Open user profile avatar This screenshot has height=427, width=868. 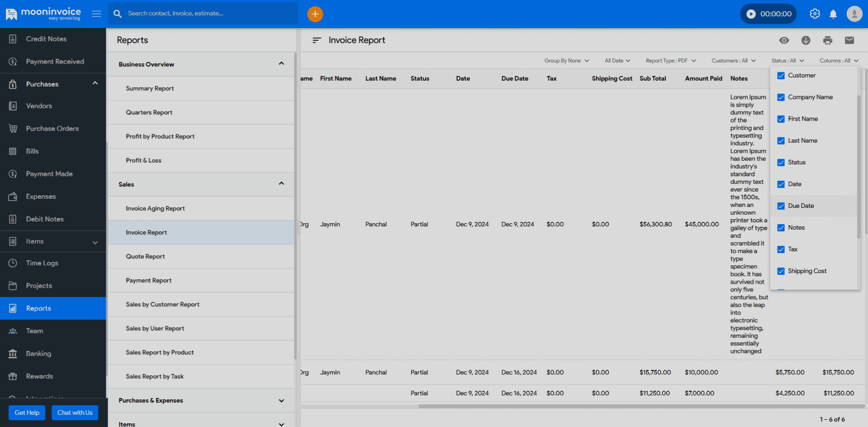tap(854, 14)
